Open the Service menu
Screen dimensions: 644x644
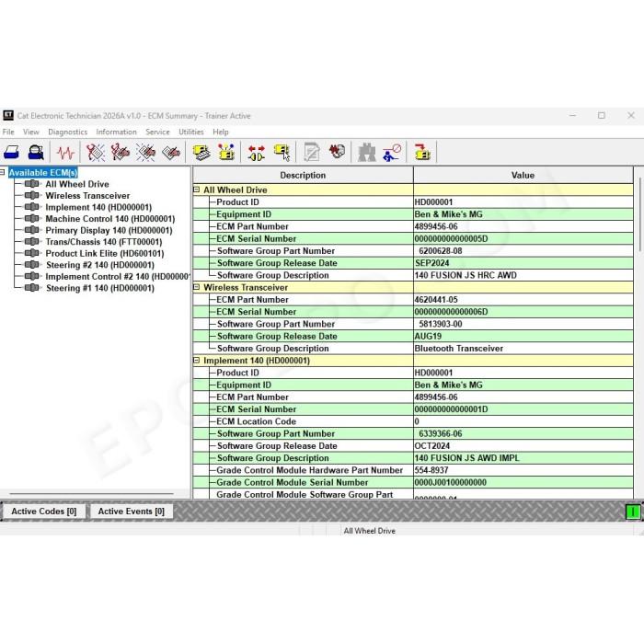point(157,132)
